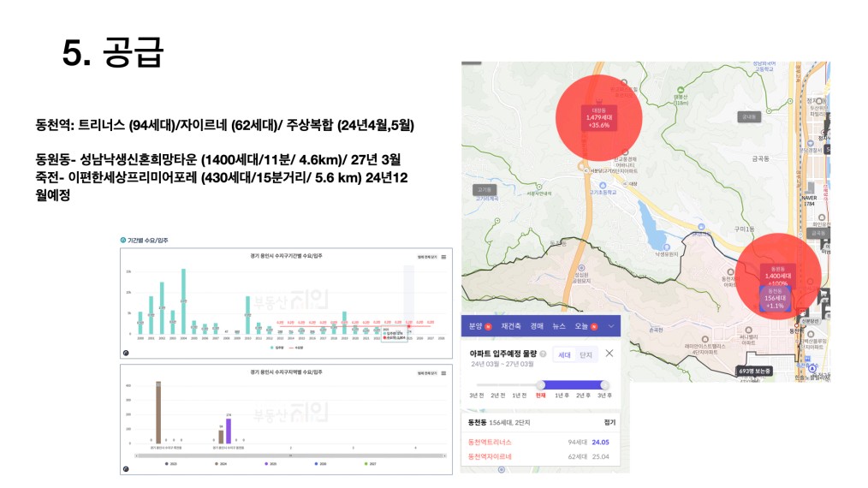Click the 1년 후 label under the slider
This screenshot has width=868, height=488.
(x=562, y=396)
